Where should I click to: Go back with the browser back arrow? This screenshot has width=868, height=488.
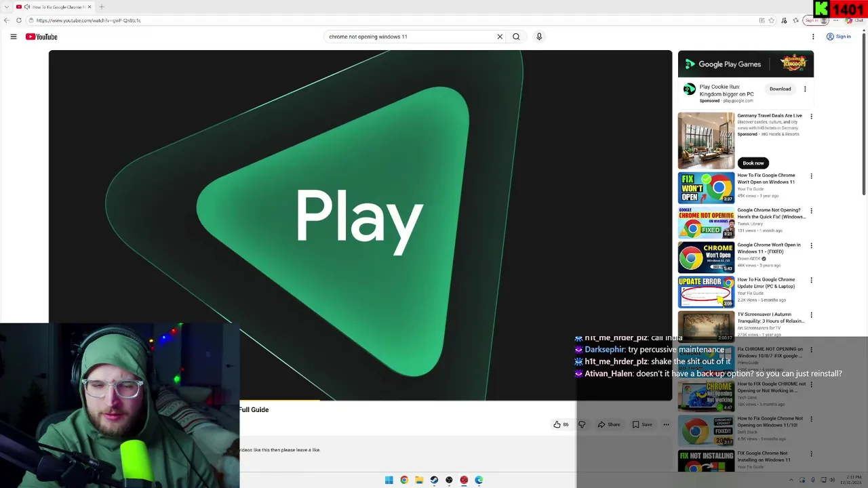click(x=7, y=20)
